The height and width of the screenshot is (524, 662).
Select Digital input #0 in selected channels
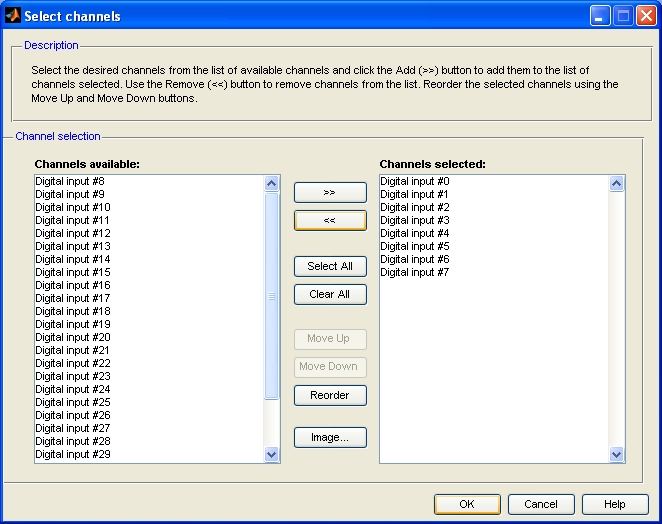pyautogui.click(x=415, y=181)
